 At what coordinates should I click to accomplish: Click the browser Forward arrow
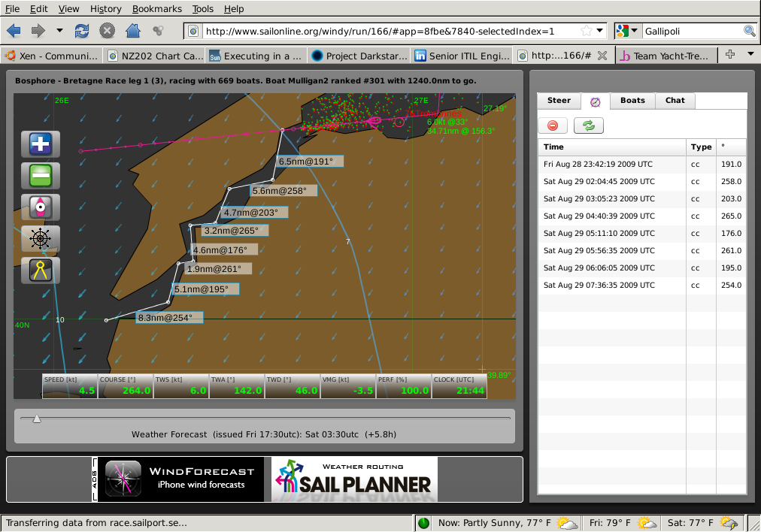[x=38, y=31]
